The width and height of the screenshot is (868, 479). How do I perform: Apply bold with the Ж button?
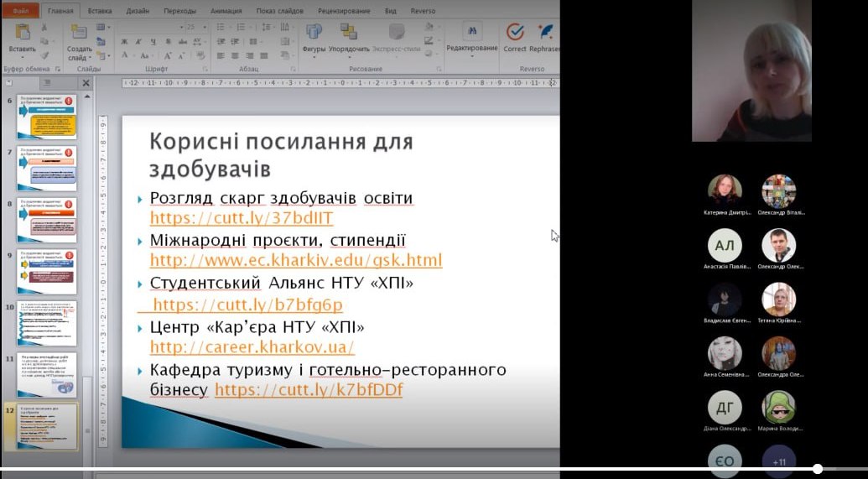pos(124,42)
